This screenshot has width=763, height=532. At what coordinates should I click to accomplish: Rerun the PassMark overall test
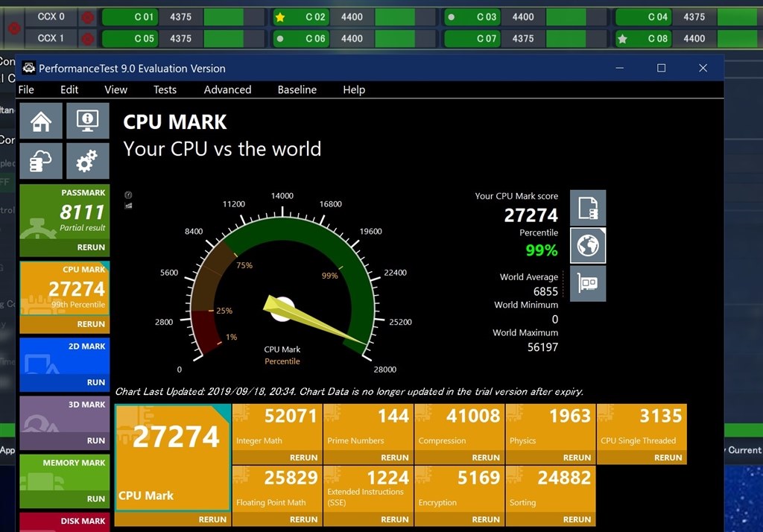91,247
